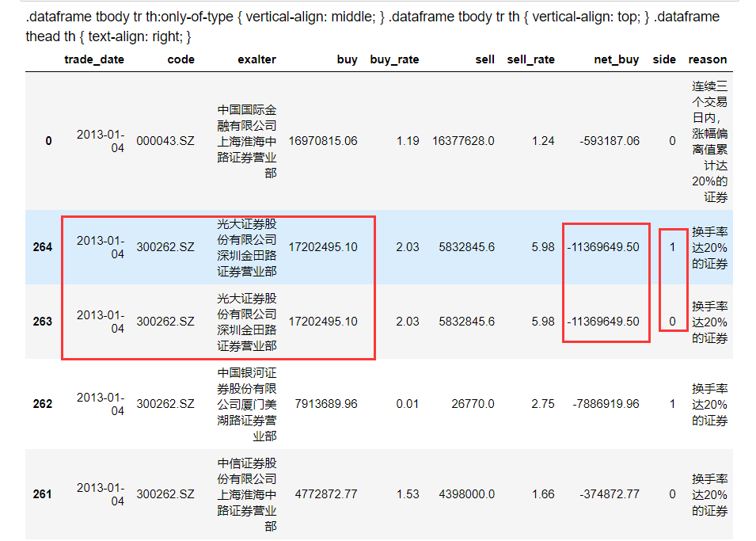Click sell value 4398000.0
The image size is (756, 541).
click(467, 494)
